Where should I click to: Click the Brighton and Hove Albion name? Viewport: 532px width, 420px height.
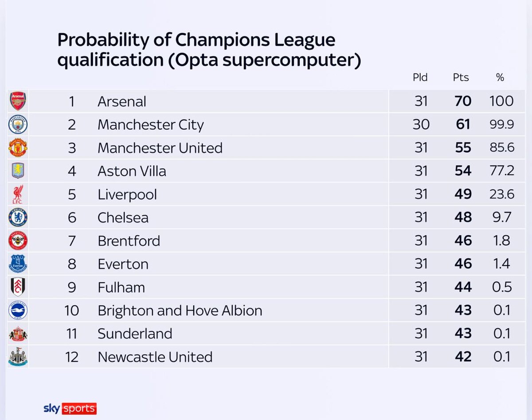(180, 311)
